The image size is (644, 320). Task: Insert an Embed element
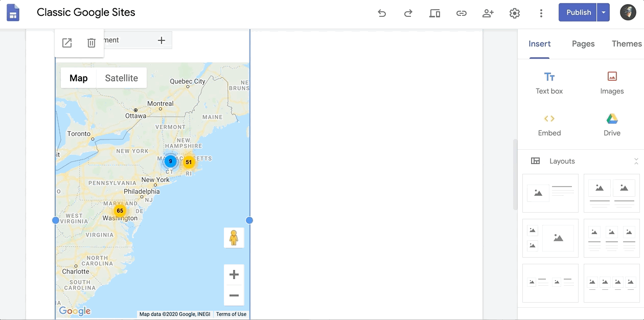pyautogui.click(x=549, y=125)
